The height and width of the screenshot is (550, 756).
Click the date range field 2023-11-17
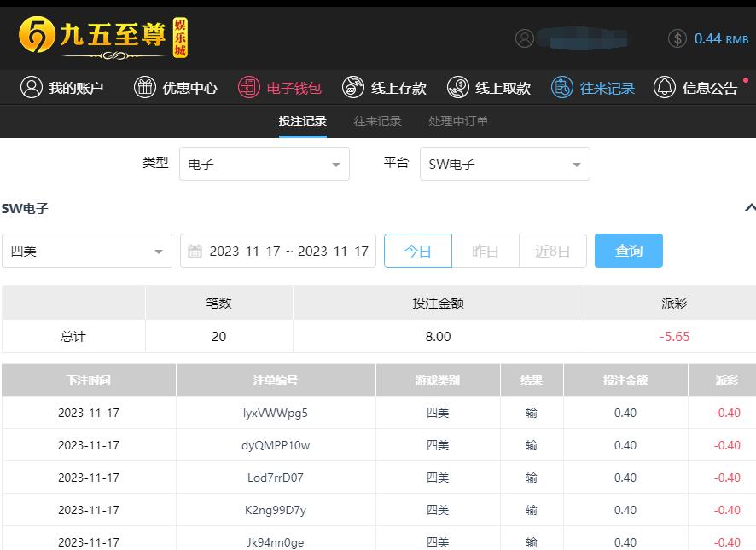click(278, 251)
